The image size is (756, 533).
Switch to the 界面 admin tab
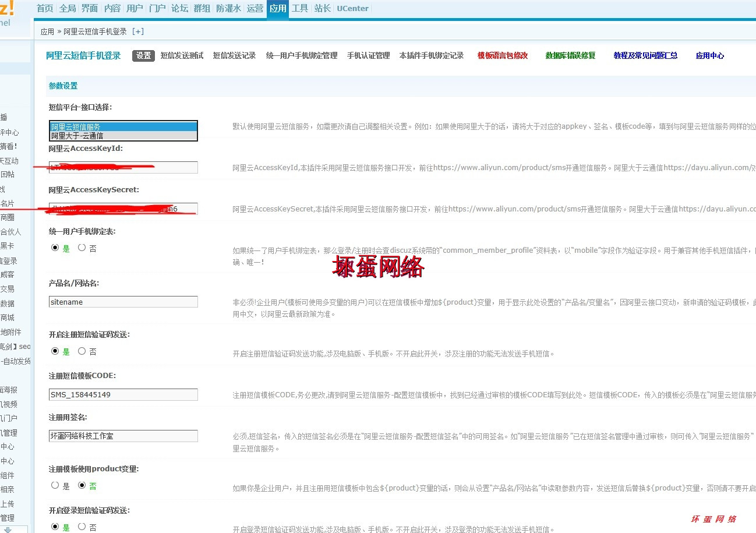(x=90, y=8)
